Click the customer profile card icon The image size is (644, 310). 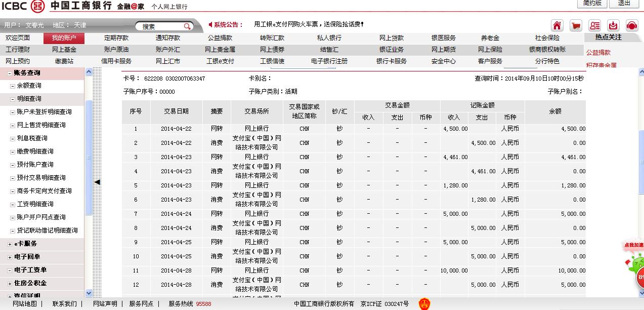click(x=594, y=25)
